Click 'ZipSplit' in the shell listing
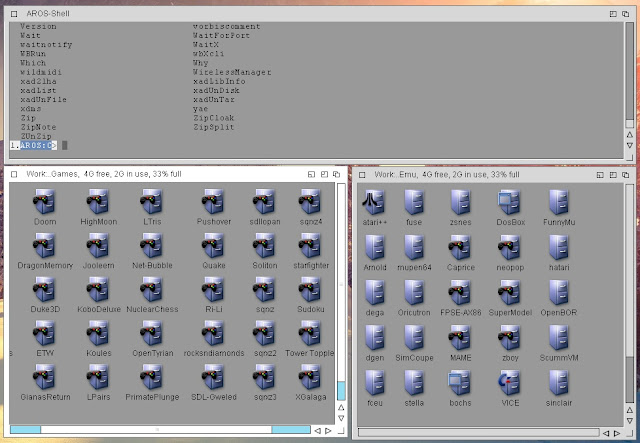 pos(213,127)
